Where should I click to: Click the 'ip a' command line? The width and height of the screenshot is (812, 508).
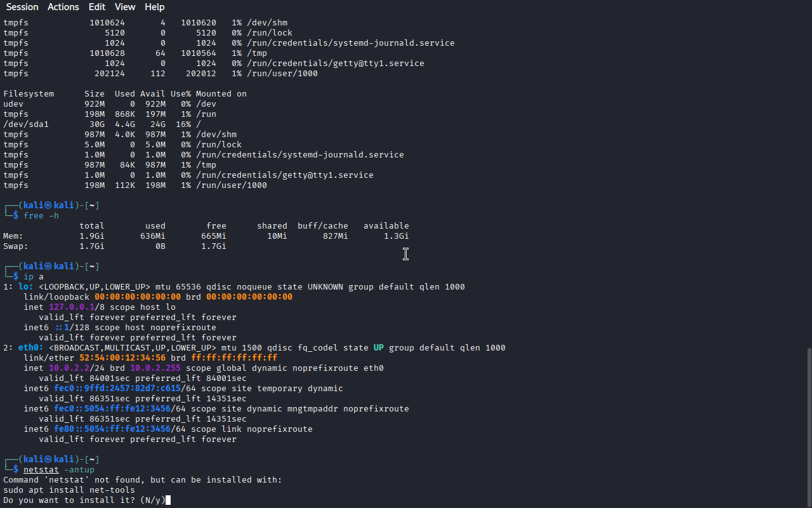33,277
